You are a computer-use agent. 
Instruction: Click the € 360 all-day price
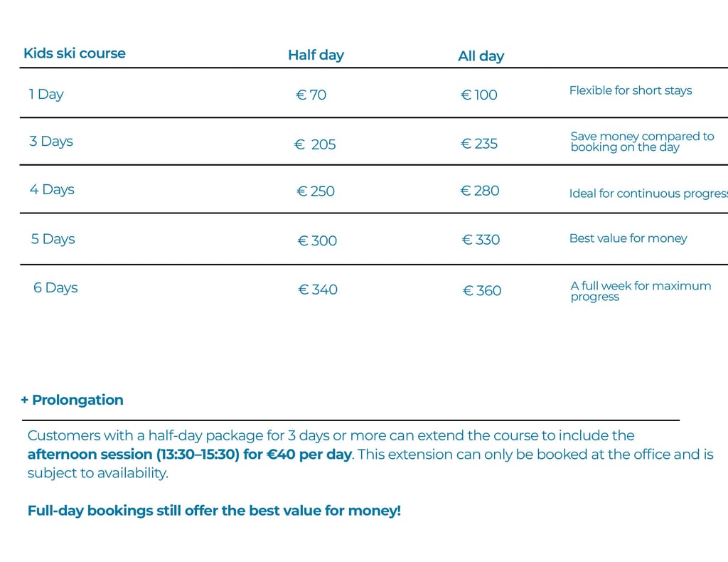tap(482, 290)
